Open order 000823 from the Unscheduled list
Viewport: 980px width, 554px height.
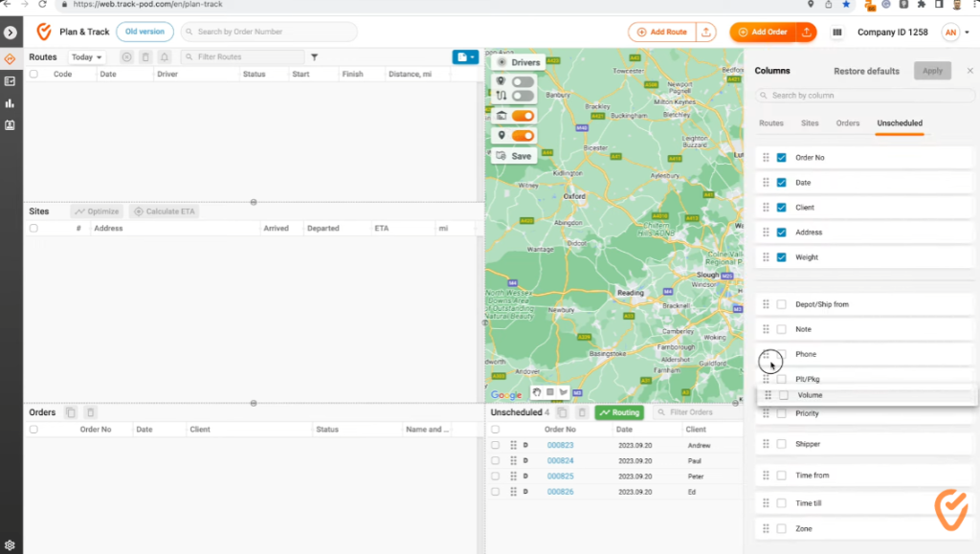click(x=561, y=445)
